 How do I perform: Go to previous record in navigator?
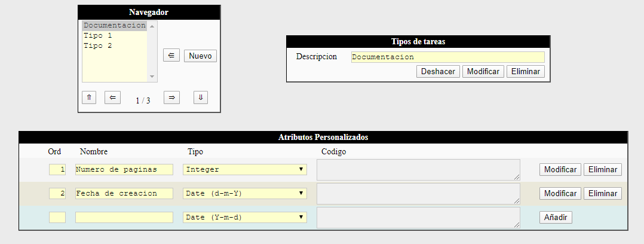(x=112, y=97)
